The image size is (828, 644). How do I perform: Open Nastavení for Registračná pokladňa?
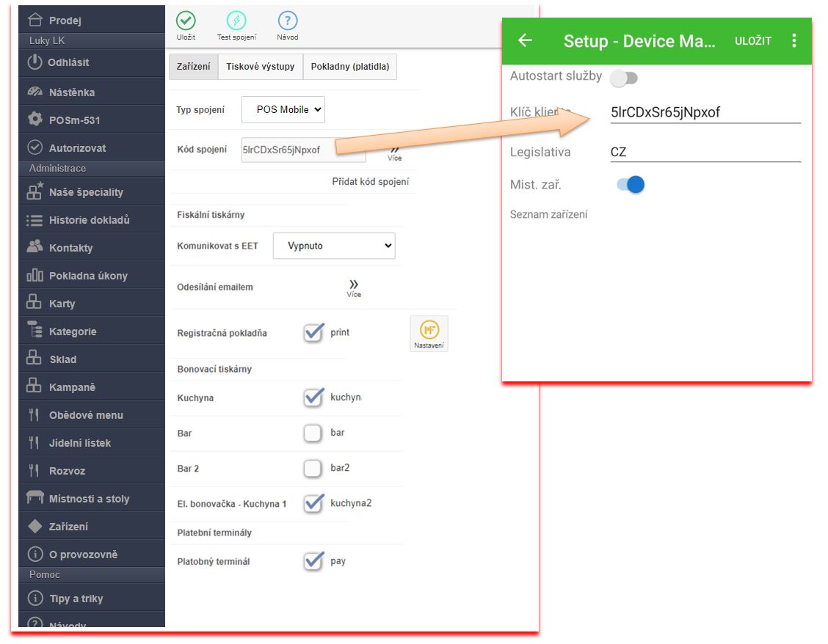[x=429, y=334]
